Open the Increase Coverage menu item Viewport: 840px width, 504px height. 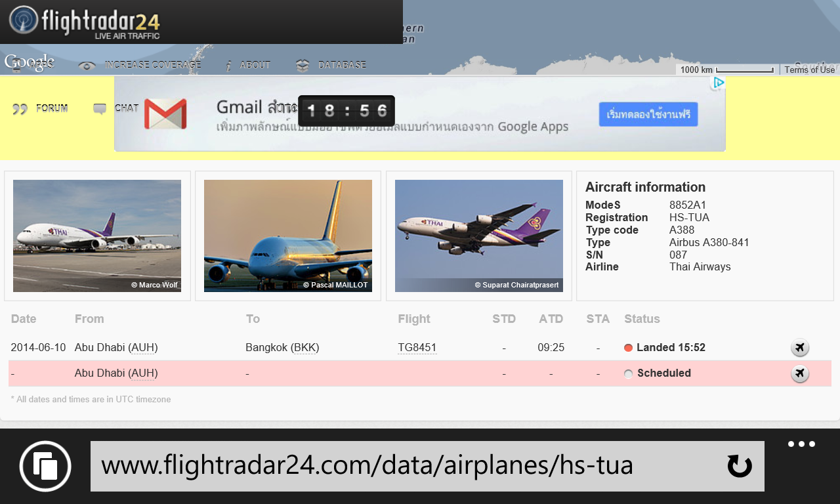pyautogui.click(x=153, y=65)
